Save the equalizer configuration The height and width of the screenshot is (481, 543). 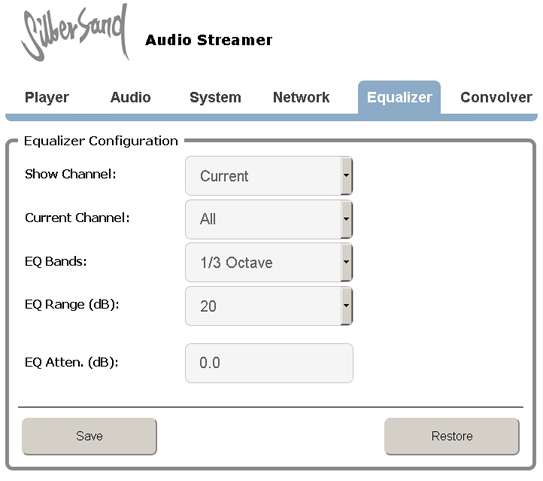tap(89, 436)
